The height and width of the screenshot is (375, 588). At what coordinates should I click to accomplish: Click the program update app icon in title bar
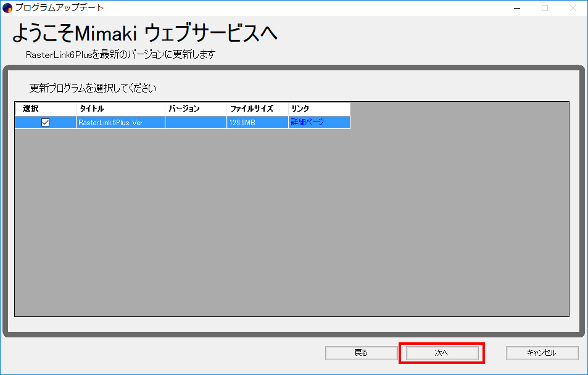pyautogui.click(x=7, y=8)
